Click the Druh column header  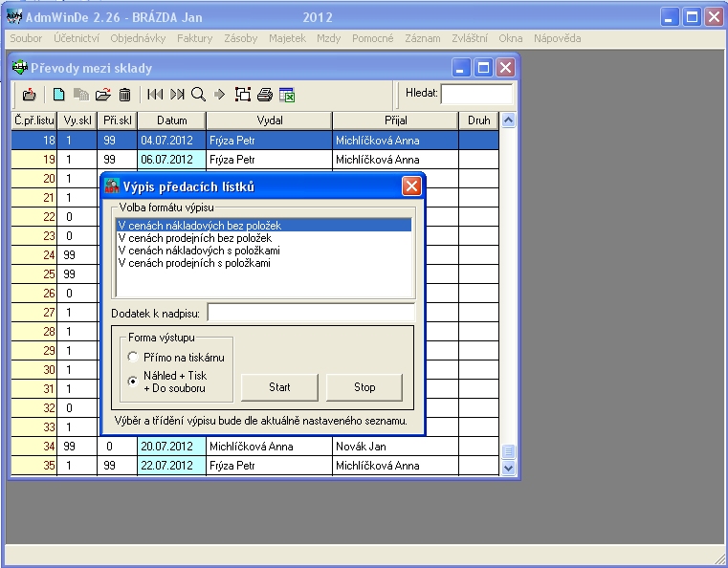(x=478, y=120)
